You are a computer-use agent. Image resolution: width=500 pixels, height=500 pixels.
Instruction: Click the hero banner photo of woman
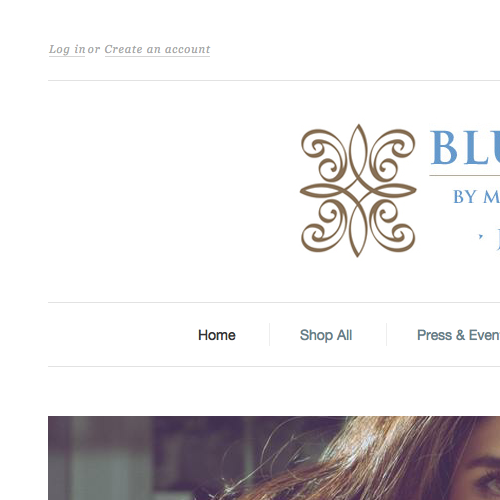point(274,458)
